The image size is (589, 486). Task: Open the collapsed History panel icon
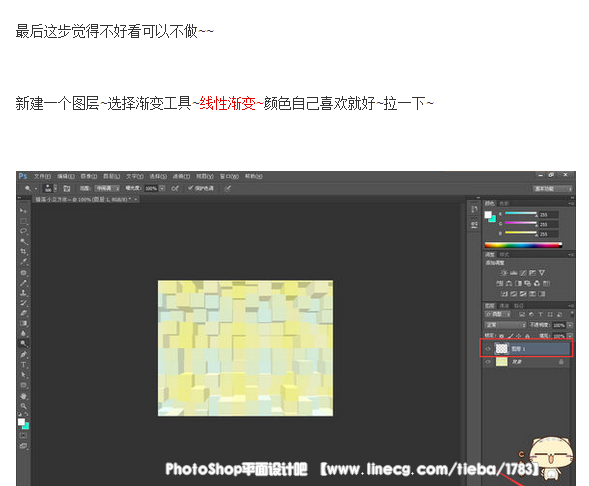coord(474,210)
